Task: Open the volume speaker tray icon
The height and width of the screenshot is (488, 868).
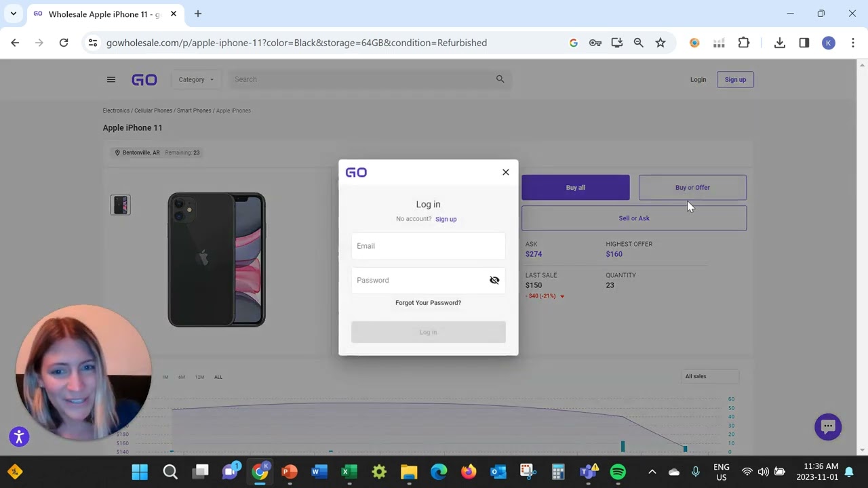Action: click(764, 472)
